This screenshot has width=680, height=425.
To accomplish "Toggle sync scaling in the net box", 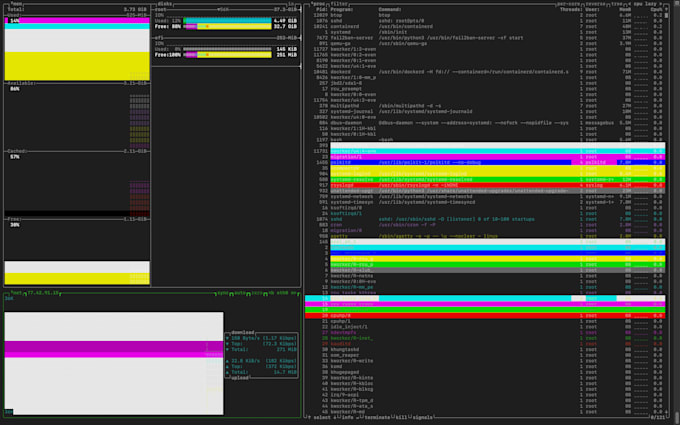I will (x=223, y=293).
